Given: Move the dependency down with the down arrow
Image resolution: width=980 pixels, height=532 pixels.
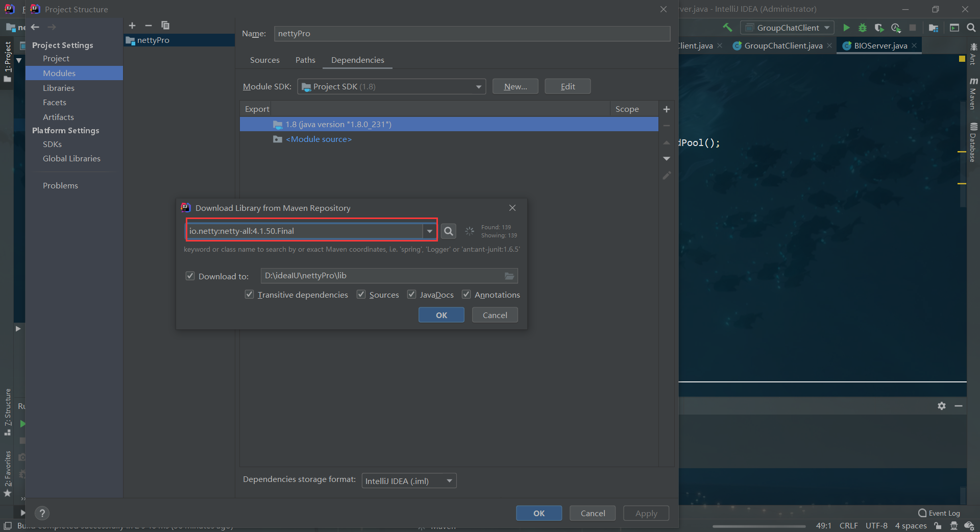Looking at the screenshot, I should point(667,159).
